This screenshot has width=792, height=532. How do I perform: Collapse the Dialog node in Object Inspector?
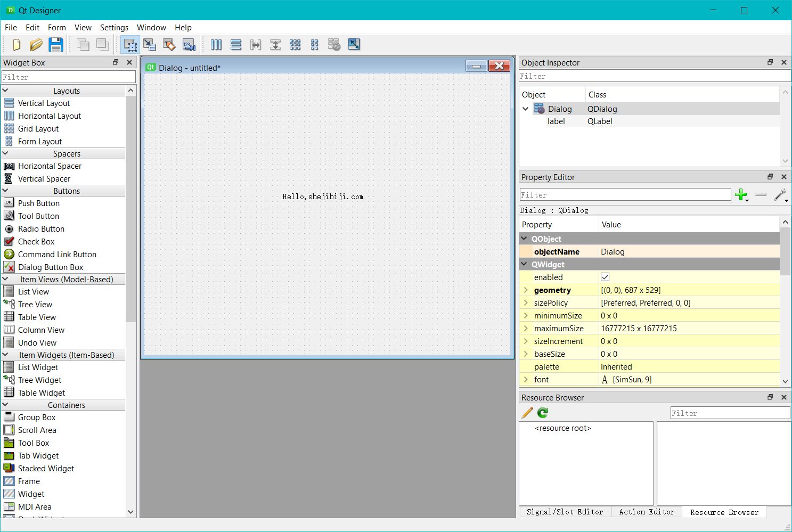point(526,109)
